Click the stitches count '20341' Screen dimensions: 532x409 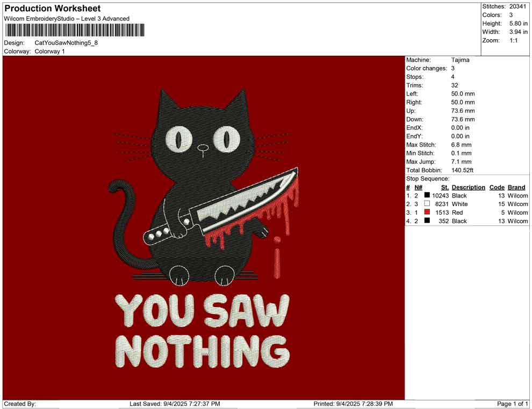click(x=517, y=6)
